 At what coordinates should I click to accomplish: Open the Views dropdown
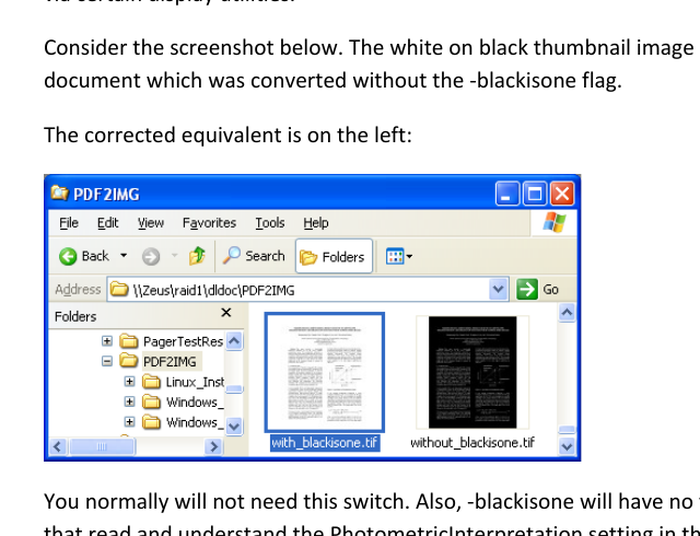tap(399, 256)
